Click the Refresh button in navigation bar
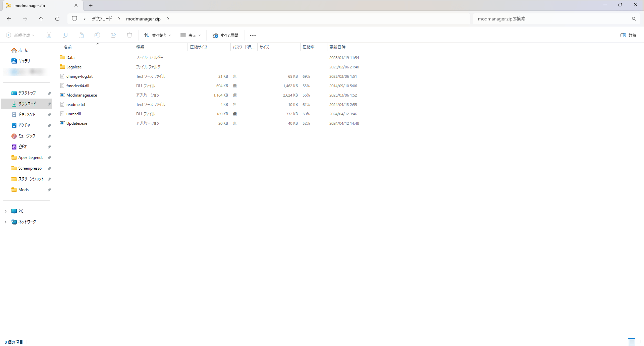This screenshot has width=644, height=346. [57, 19]
